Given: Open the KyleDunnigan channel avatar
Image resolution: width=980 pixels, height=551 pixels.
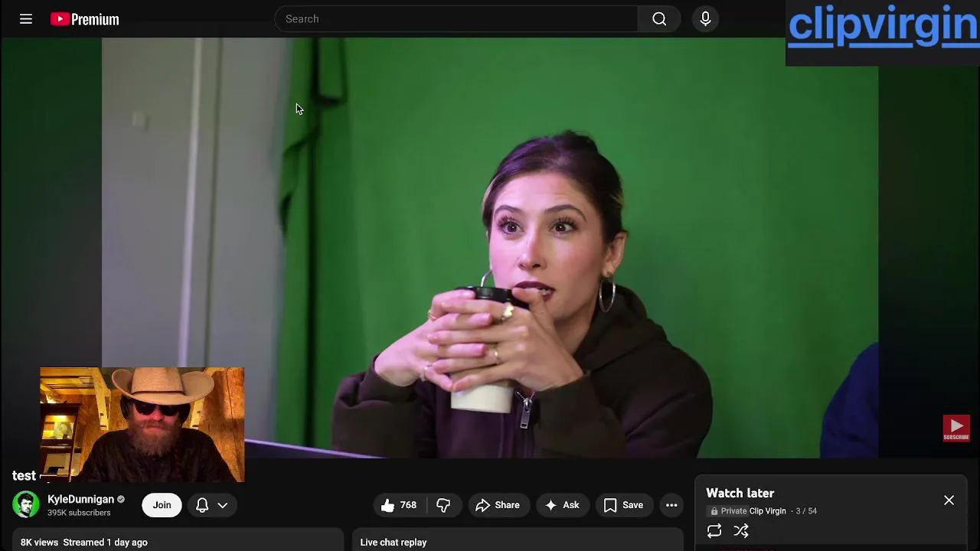Looking at the screenshot, I should click(x=25, y=504).
